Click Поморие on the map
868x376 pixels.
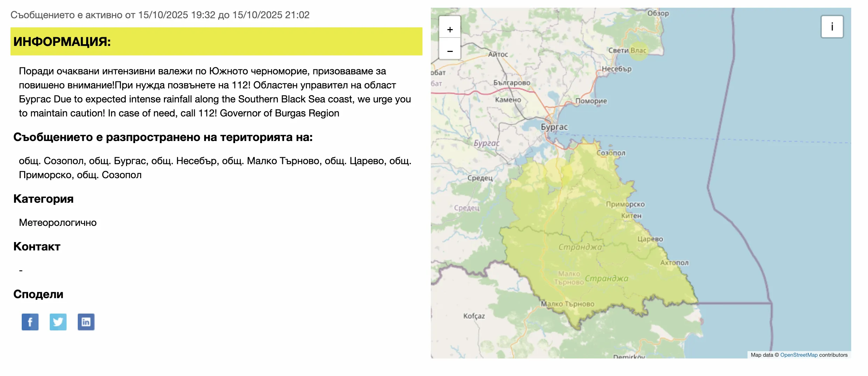point(591,101)
